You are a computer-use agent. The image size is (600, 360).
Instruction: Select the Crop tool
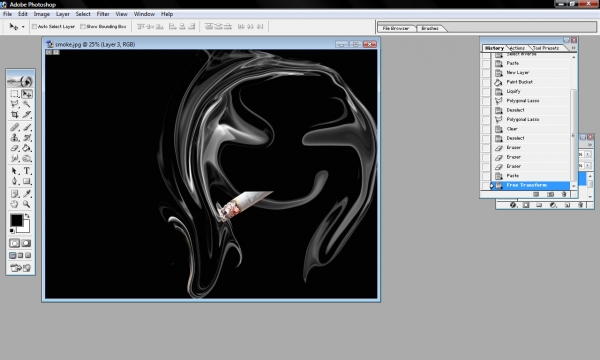point(15,114)
